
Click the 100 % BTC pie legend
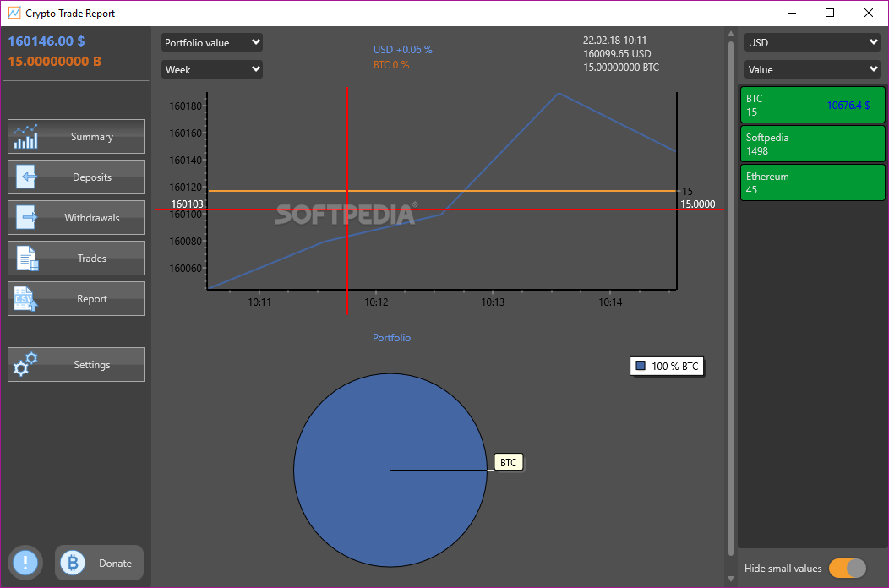click(x=667, y=365)
